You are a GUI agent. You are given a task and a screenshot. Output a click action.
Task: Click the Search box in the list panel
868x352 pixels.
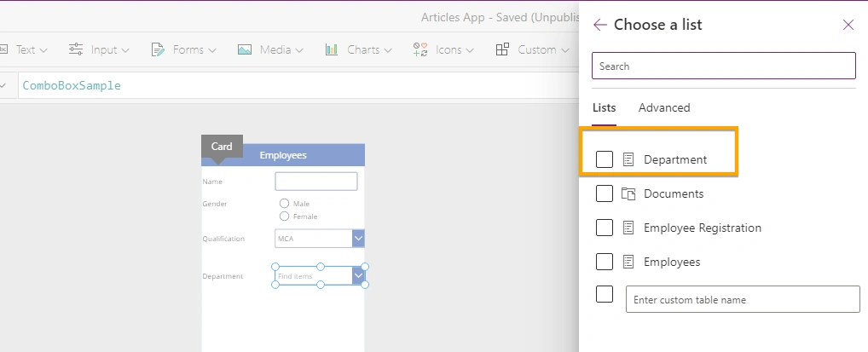724,66
